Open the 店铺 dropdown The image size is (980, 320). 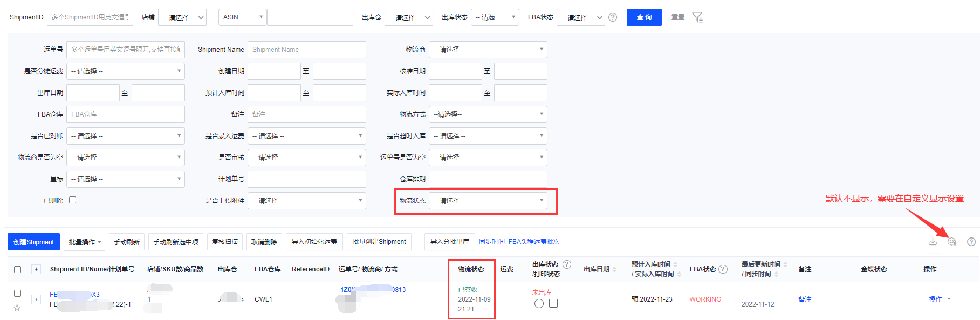tap(182, 17)
